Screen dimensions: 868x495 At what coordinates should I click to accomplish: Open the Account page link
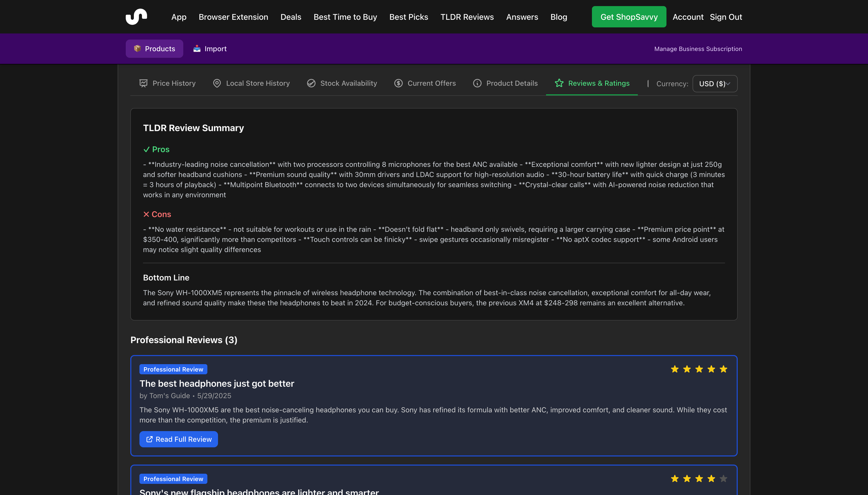click(688, 17)
